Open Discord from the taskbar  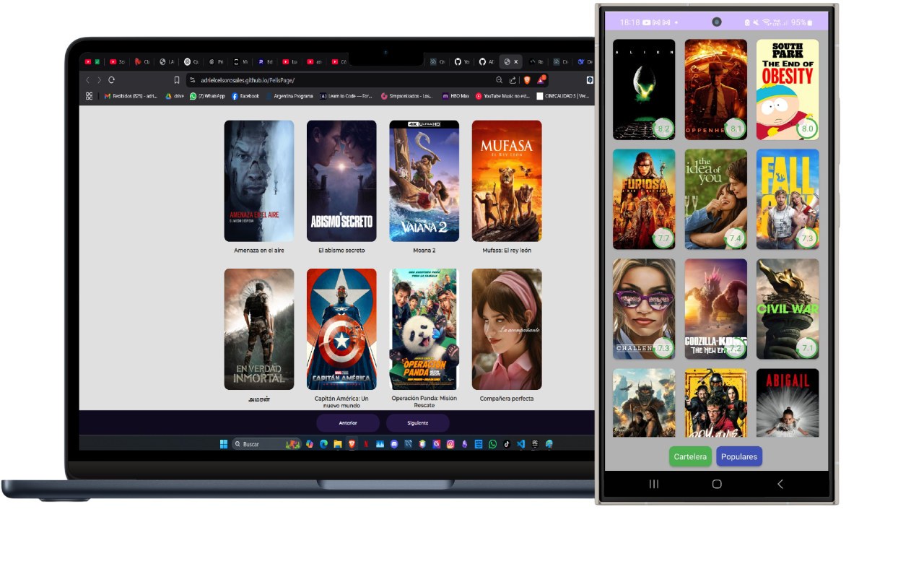pos(394,444)
